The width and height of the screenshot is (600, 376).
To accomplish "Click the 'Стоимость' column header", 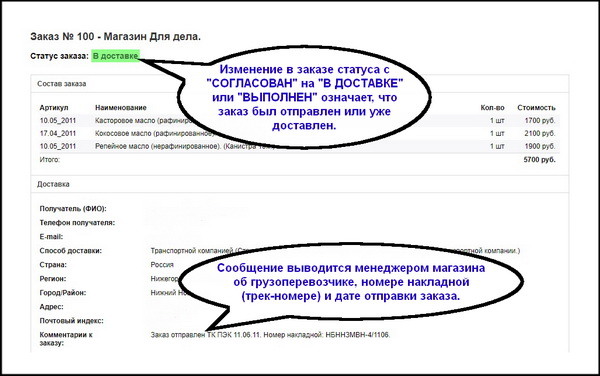I will tap(536, 107).
